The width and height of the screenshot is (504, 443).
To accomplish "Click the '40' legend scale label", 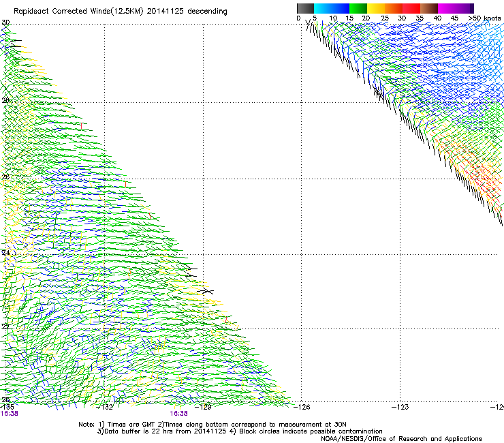I will 437,18.
